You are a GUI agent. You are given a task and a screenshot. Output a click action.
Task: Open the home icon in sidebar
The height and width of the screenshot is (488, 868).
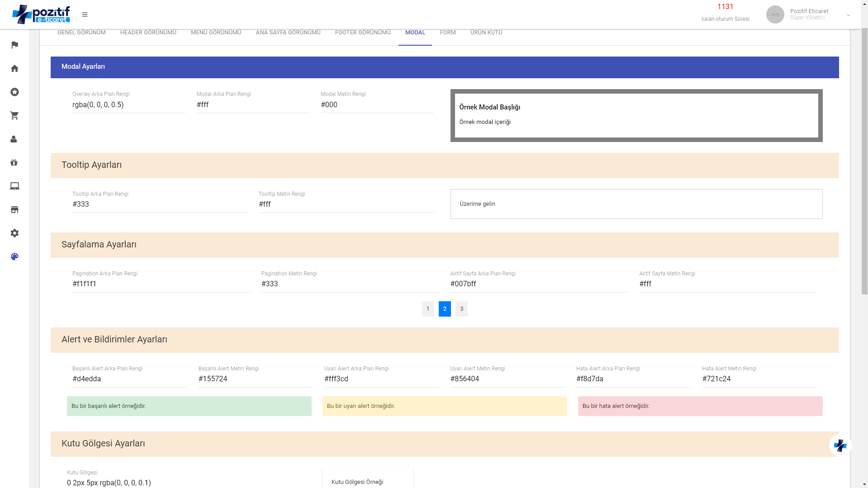(x=14, y=68)
